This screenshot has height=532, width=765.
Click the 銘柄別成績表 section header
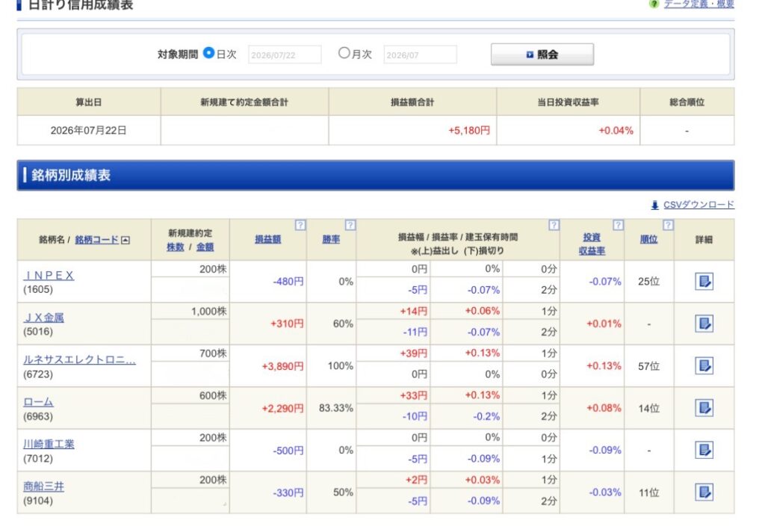coord(376,176)
